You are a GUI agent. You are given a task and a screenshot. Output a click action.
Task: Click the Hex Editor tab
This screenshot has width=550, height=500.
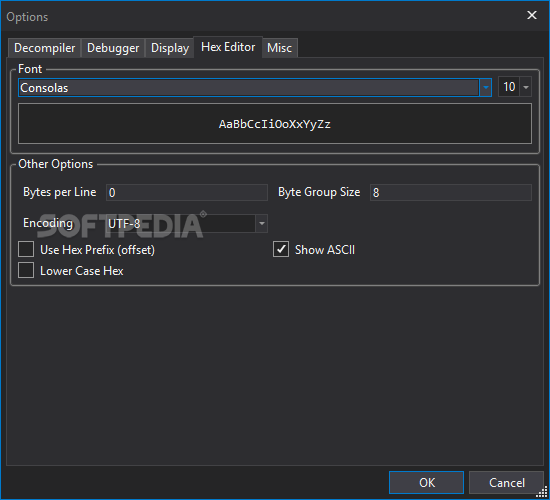coord(228,47)
